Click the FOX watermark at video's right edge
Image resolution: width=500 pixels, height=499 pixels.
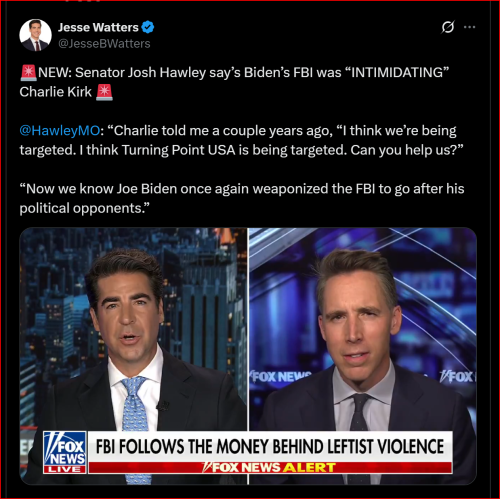[457, 377]
